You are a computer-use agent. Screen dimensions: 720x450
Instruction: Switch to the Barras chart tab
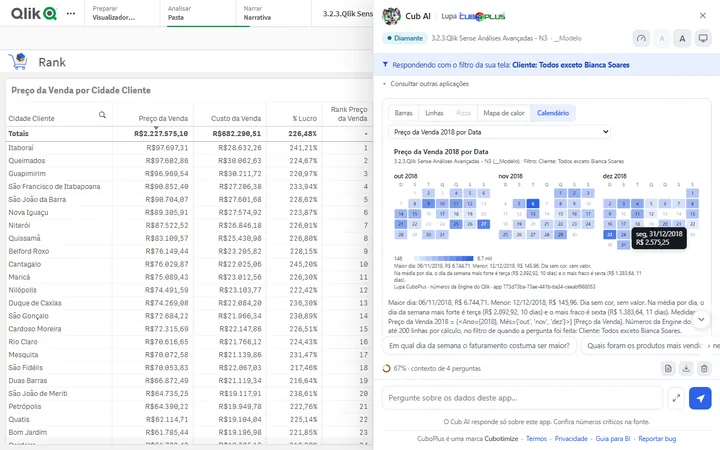click(403, 113)
